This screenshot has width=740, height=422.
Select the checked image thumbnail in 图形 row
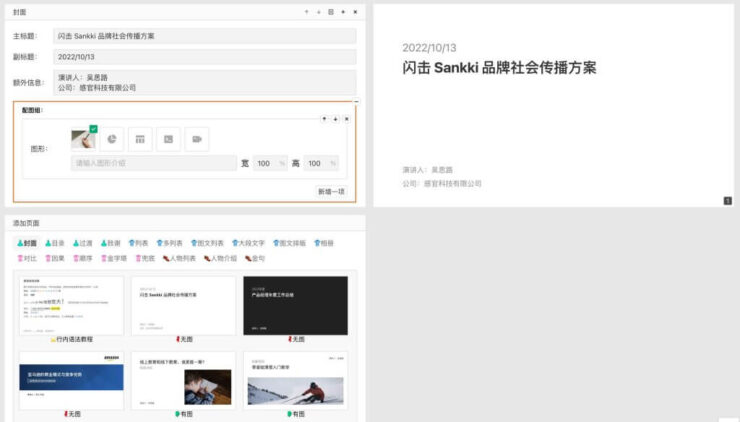83,139
